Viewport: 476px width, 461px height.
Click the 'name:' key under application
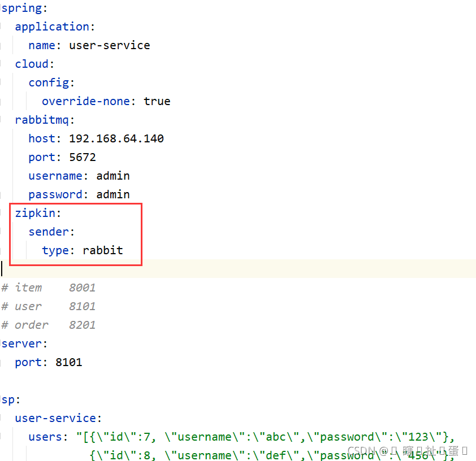pos(45,46)
